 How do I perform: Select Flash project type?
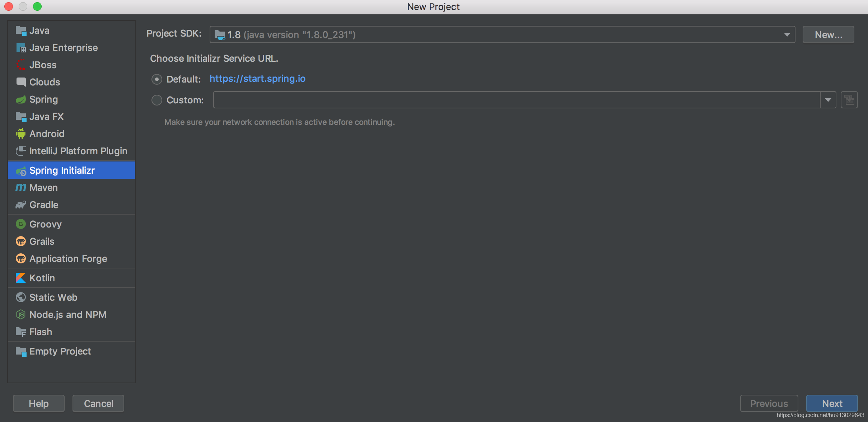(71, 332)
